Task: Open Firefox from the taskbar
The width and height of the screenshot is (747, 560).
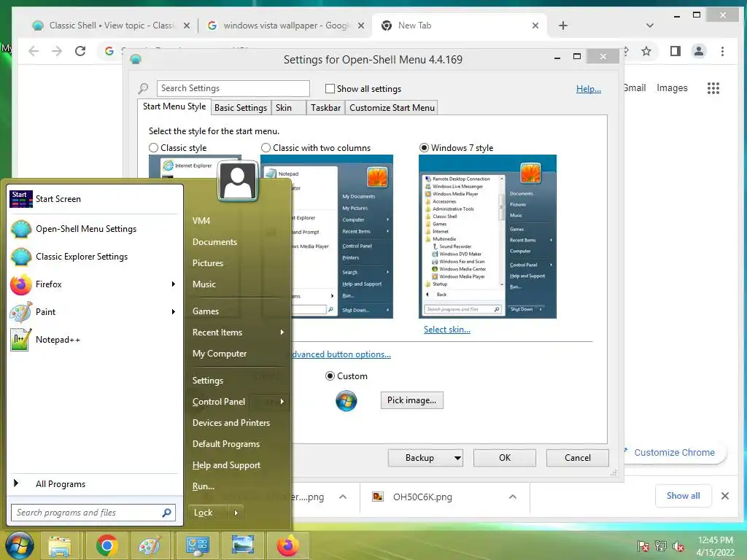Action: [287, 545]
